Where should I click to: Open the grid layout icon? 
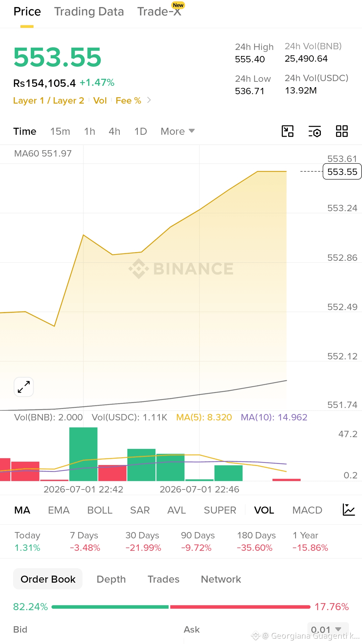pos(342,131)
